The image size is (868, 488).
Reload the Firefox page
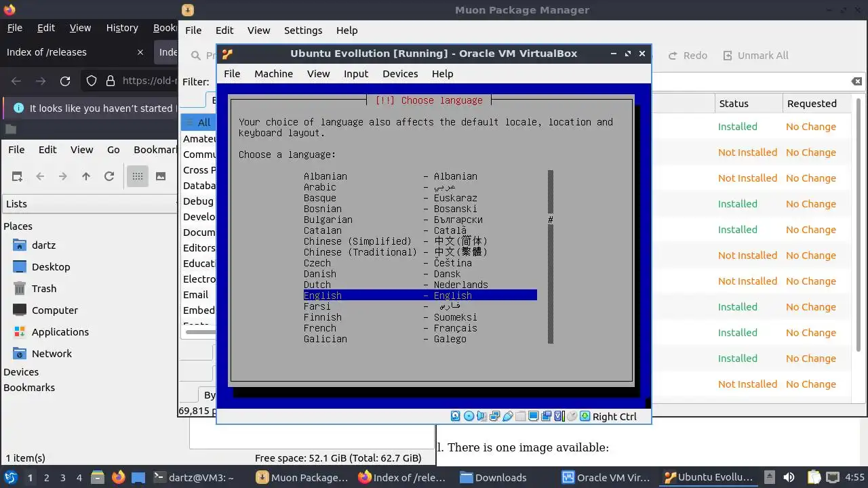[x=65, y=81]
